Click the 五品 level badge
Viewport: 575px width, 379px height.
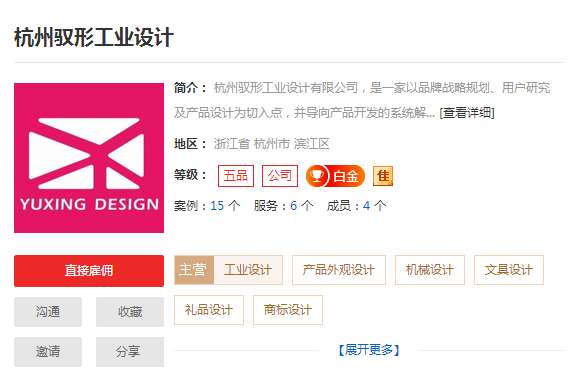[236, 176]
